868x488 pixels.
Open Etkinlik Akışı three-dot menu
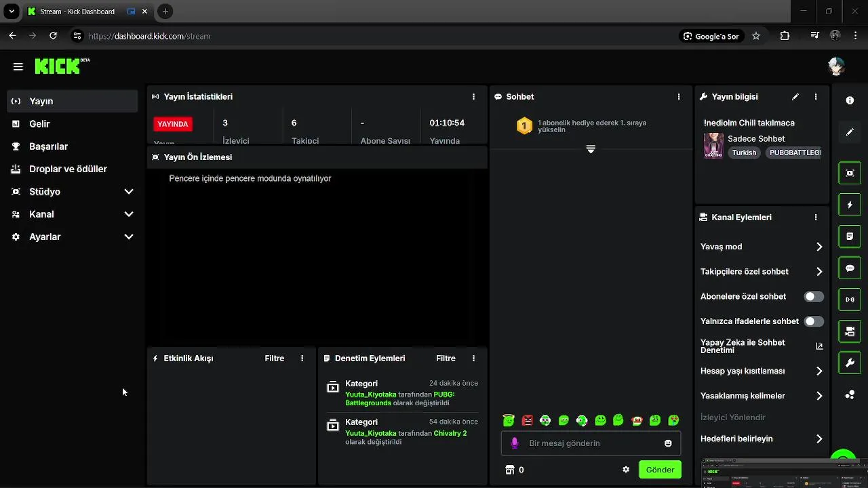click(x=302, y=359)
